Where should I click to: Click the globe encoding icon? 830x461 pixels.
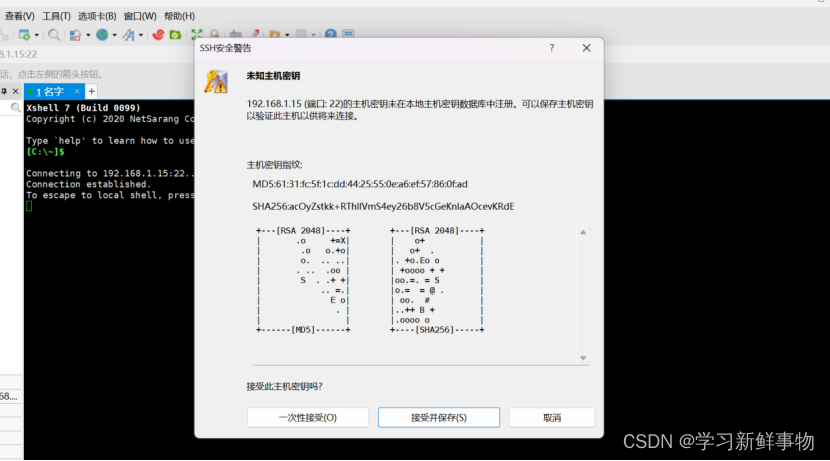(102, 35)
